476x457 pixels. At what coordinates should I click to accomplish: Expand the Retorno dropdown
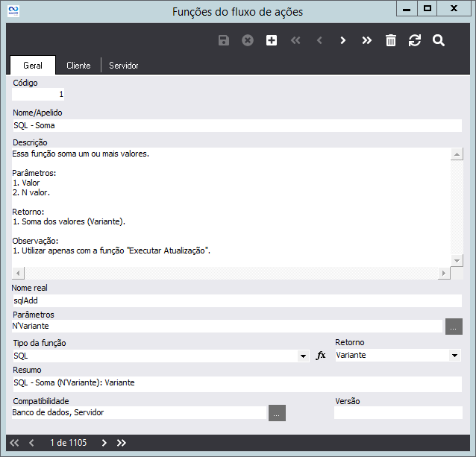pyautogui.click(x=455, y=356)
